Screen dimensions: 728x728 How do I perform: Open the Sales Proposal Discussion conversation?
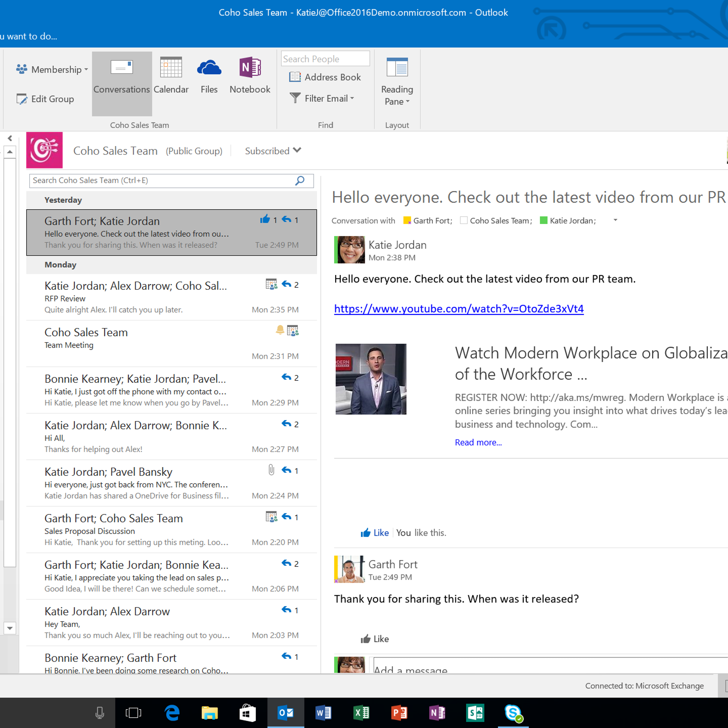coord(171,530)
